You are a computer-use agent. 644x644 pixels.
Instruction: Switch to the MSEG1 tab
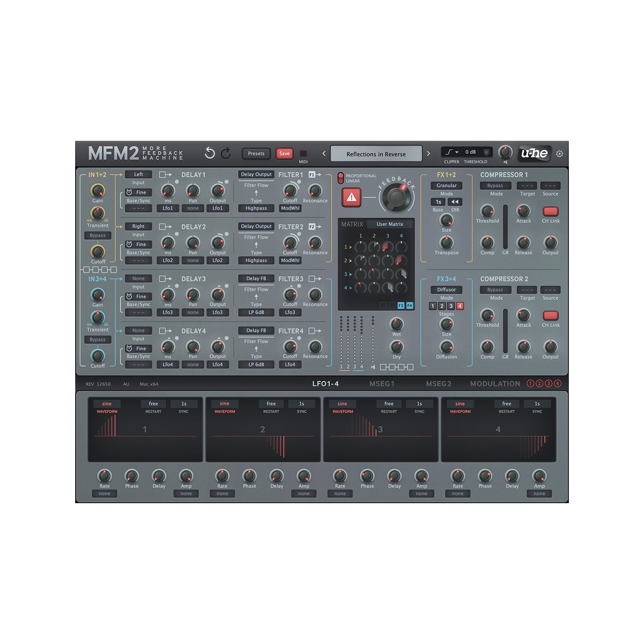click(382, 384)
